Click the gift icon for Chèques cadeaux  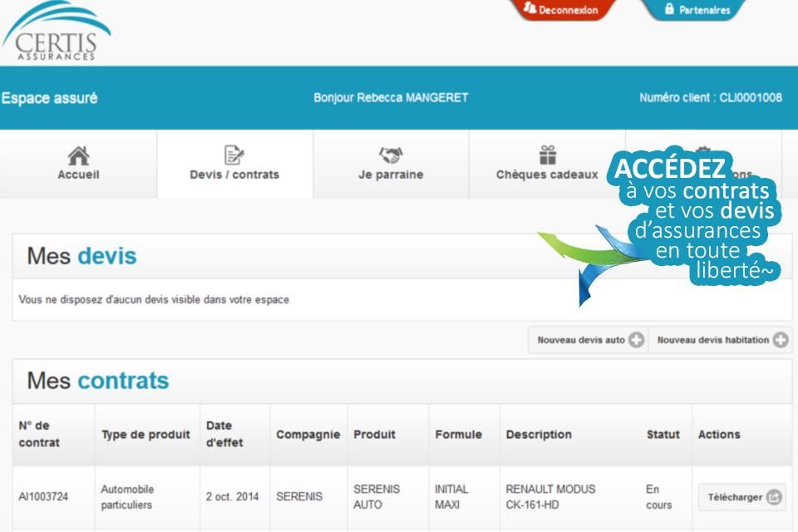548,155
